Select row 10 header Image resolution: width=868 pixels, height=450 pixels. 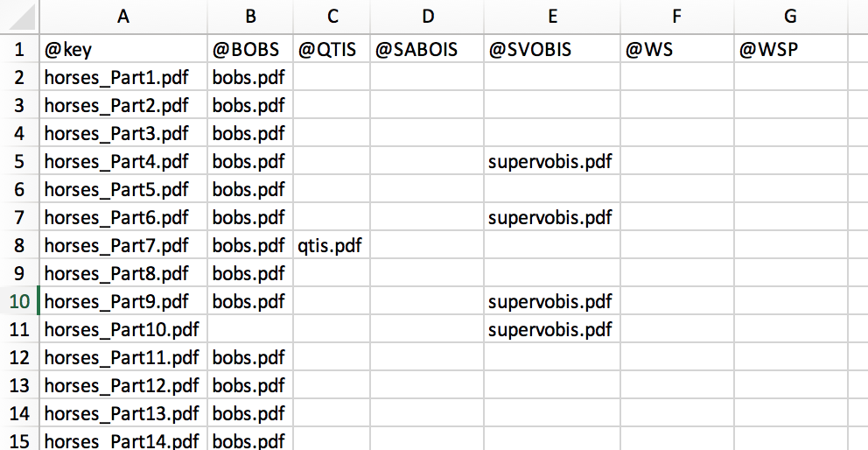coord(19,302)
